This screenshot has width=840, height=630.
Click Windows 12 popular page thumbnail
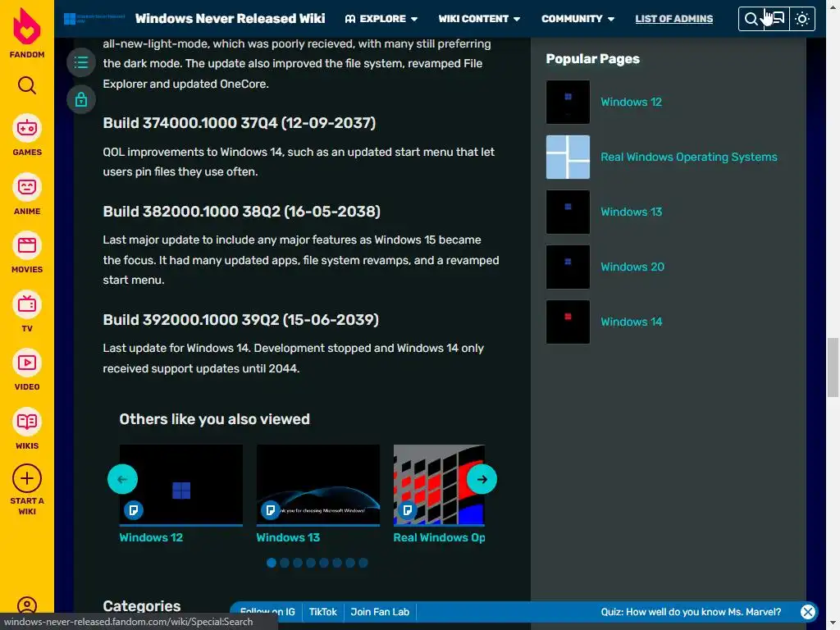[x=568, y=102]
